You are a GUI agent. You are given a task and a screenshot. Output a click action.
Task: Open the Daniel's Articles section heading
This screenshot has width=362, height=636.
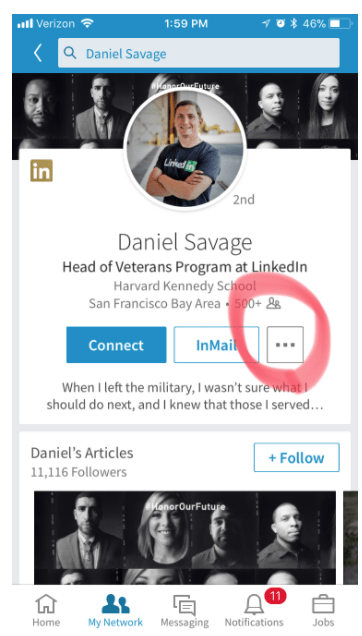pyautogui.click(x=82, y=453)
